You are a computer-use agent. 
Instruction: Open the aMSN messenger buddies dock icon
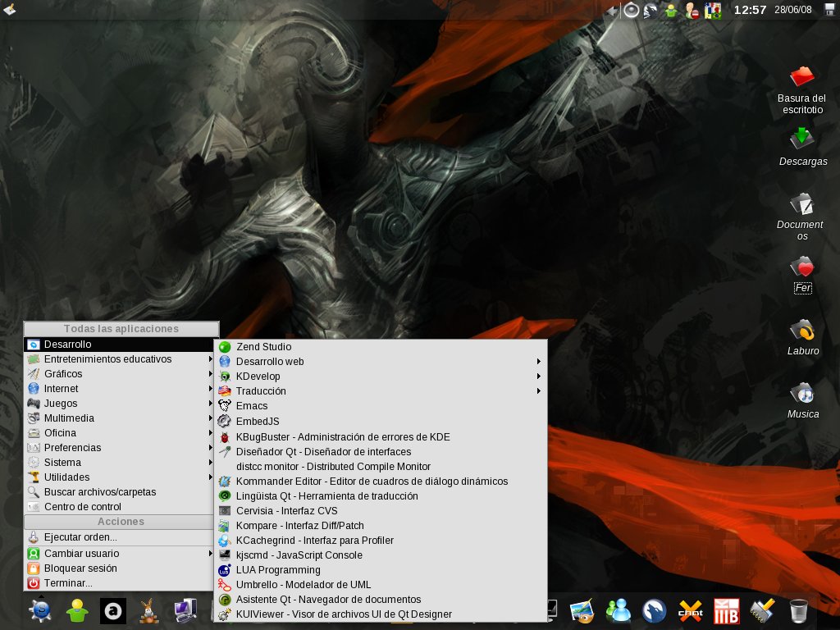tap(619, 610)
